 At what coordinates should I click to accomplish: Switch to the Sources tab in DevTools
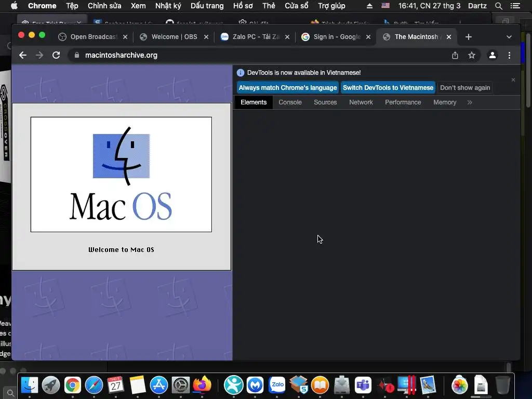coord(325,102)
